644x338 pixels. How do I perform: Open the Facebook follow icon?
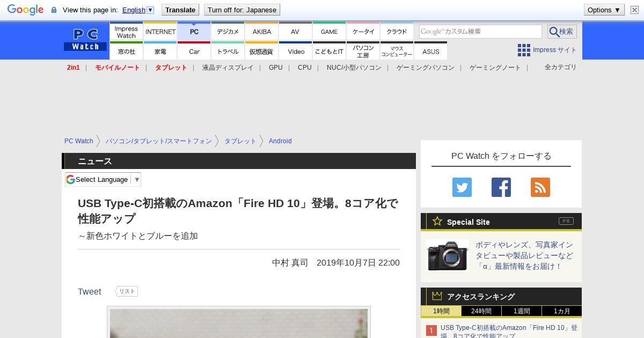pos(501,187)
